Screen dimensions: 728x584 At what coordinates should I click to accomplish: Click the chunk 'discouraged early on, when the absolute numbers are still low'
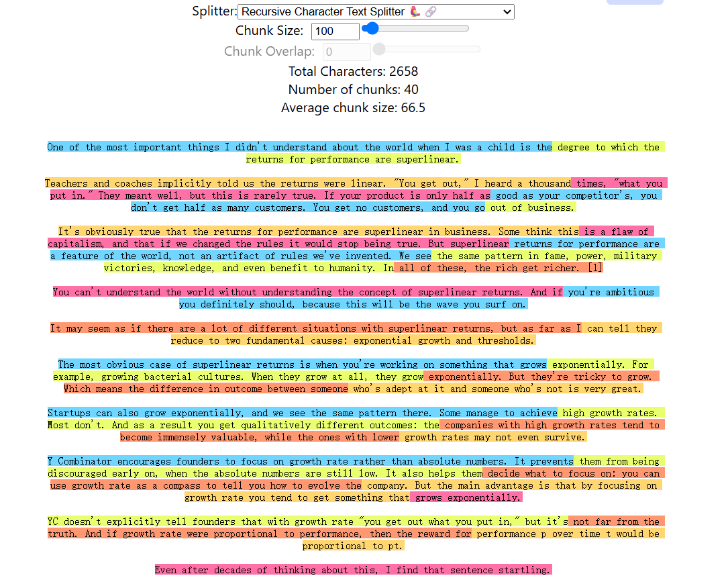pyautogui.click(x=265, y=473)
